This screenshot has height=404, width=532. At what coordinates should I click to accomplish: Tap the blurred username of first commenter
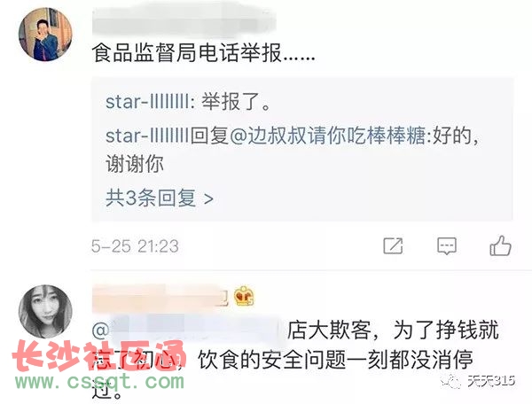click(184, 20)
